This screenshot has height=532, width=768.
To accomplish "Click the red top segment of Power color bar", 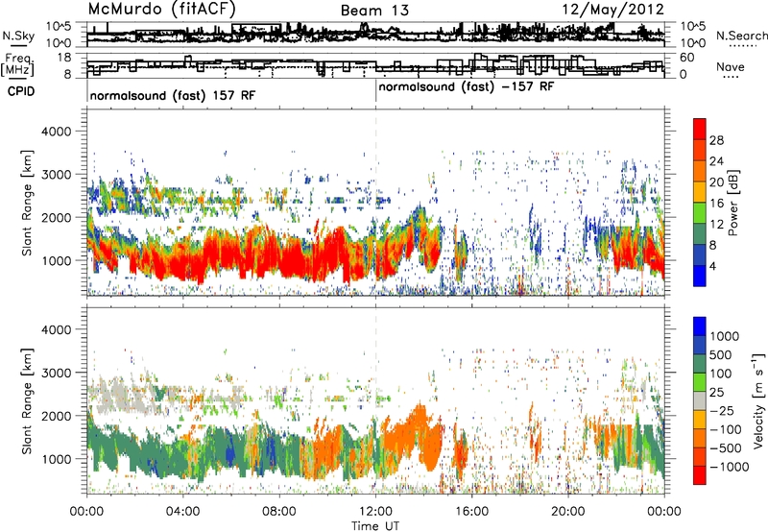I will pos(700,129).
